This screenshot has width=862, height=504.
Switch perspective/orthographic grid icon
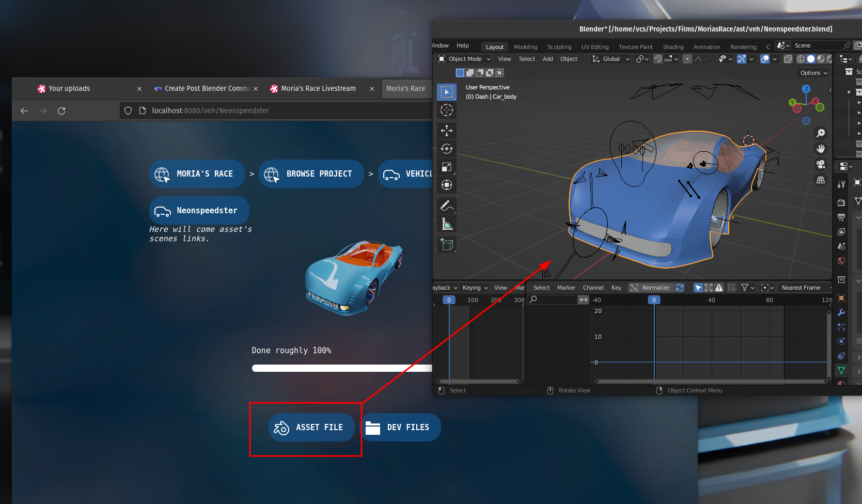[821, 180]
